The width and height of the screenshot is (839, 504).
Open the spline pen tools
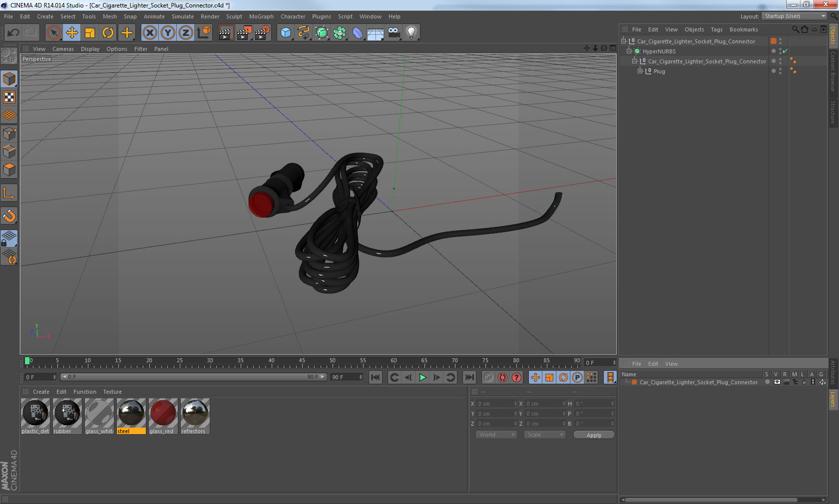(304, 33)
